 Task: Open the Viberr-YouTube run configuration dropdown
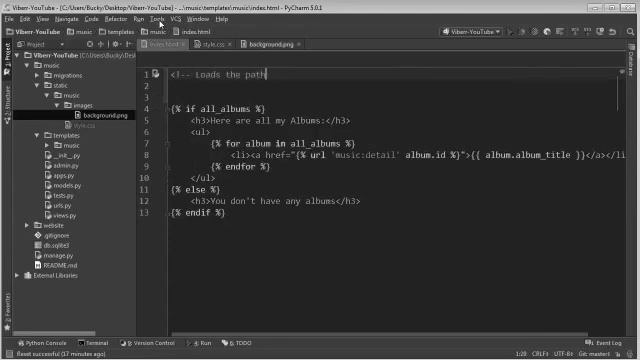pyautogui.click(x=471, y=31)
